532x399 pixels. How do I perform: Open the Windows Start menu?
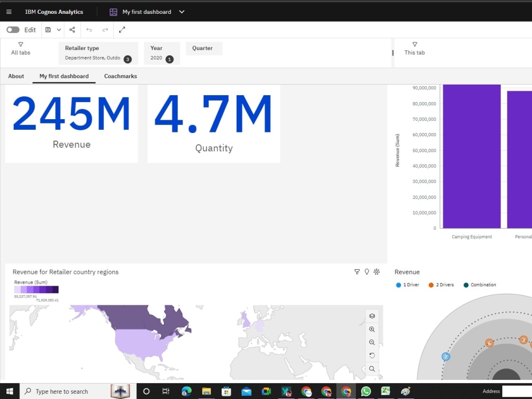point(10,391)
